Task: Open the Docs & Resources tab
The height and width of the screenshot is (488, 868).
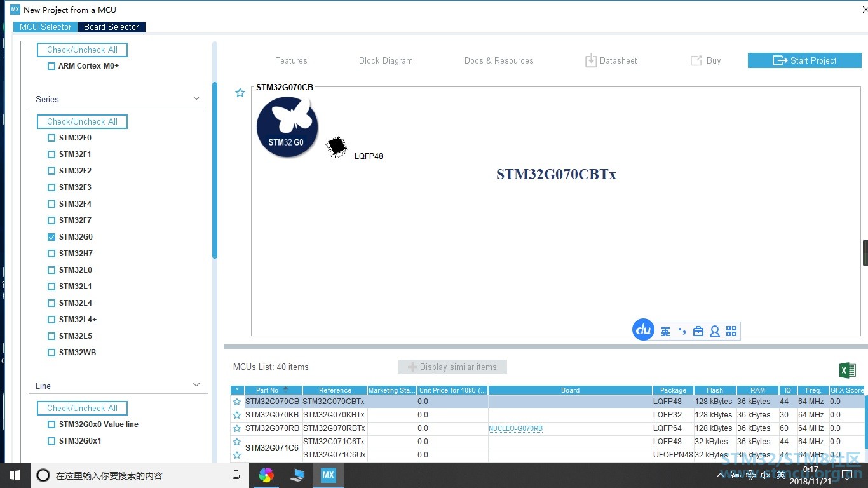Action: [x=499, y=60]
